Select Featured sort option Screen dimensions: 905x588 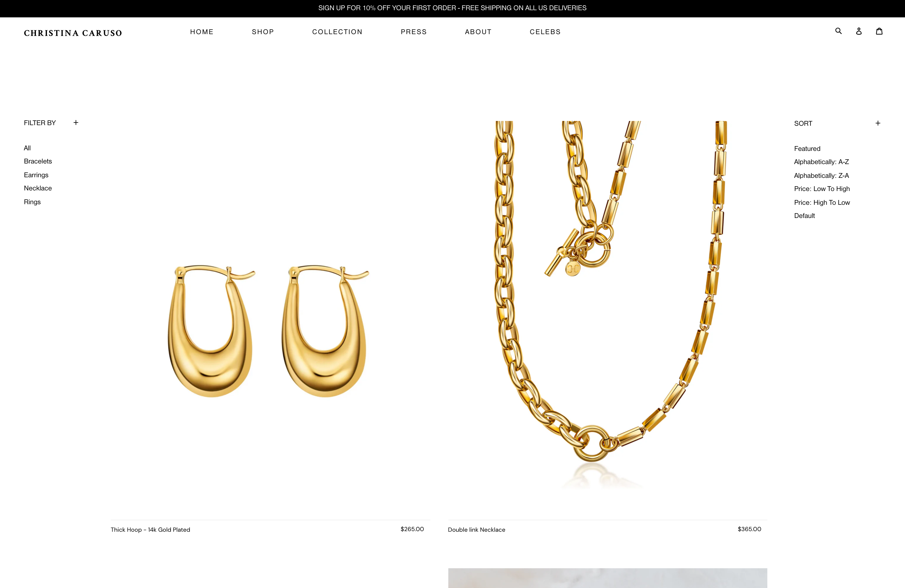coord(807,149)
